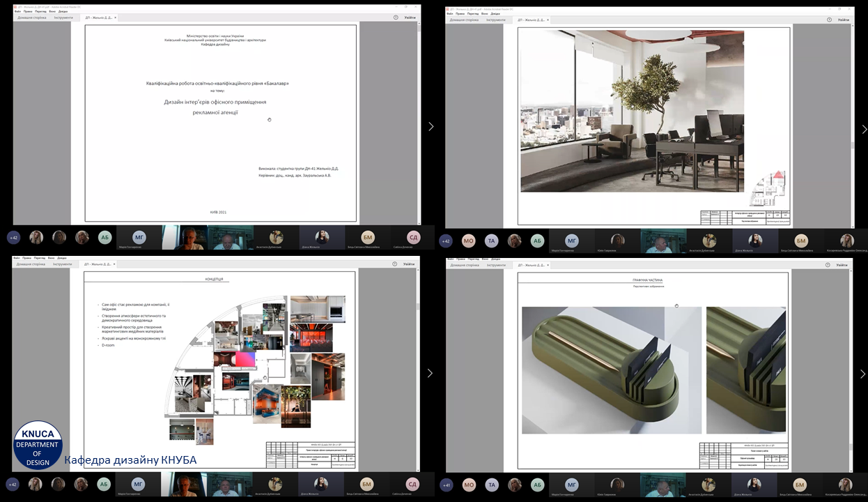The height and width of the screenshot is (502, 868).
Task: Close the ДП document tab above the concept page
Action: pos(114,264)
